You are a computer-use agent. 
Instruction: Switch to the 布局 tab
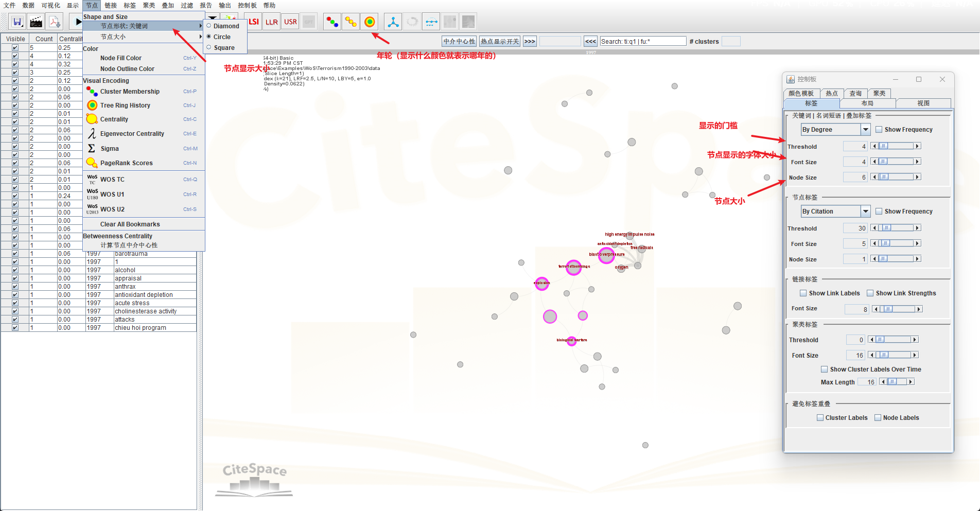[x=867, y=103]
